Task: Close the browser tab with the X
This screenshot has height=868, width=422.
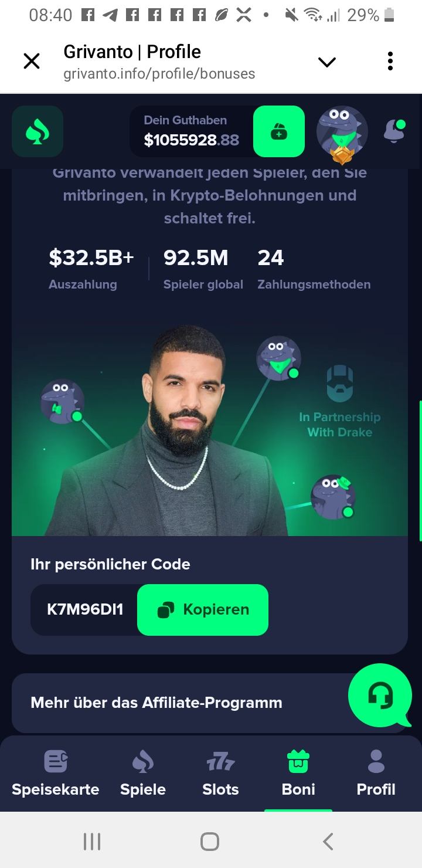Action: click(32, 61)
